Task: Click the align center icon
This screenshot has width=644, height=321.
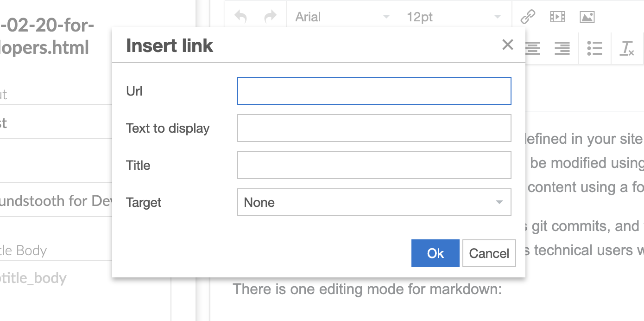Action: point(533,48)
